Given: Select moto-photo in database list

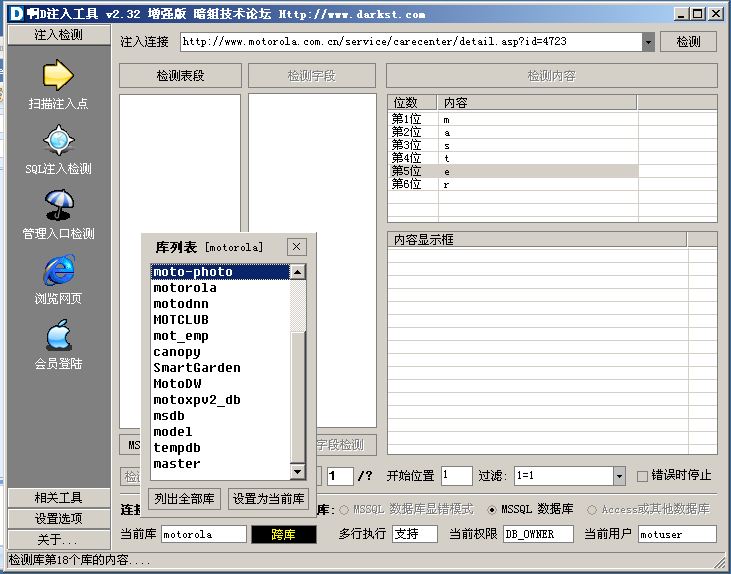Looking at the screenshot, I should coord(220,272).
